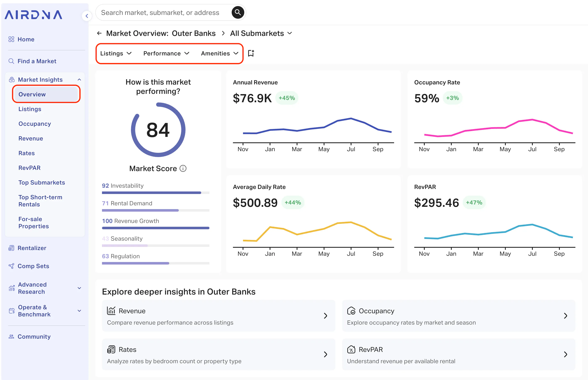Click the Listings item in sidebar
This screenshot has height=380, width=588.
(30, 109)
